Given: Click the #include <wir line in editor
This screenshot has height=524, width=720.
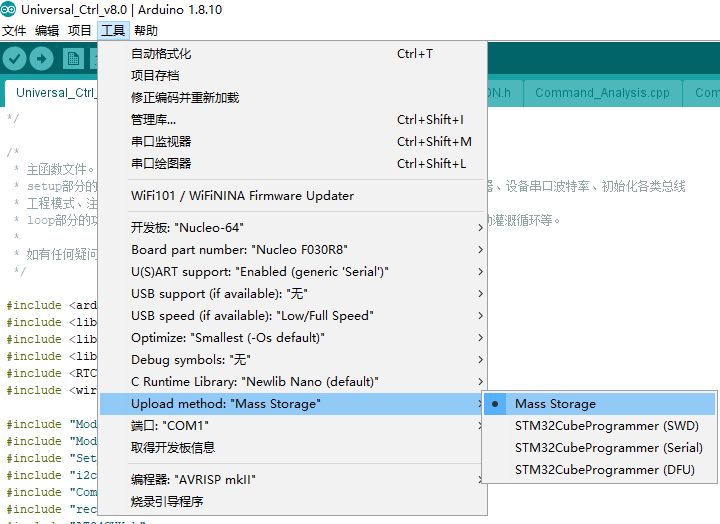Looking at the screenshot, I should pyautogui.click(x=52, y=390).
